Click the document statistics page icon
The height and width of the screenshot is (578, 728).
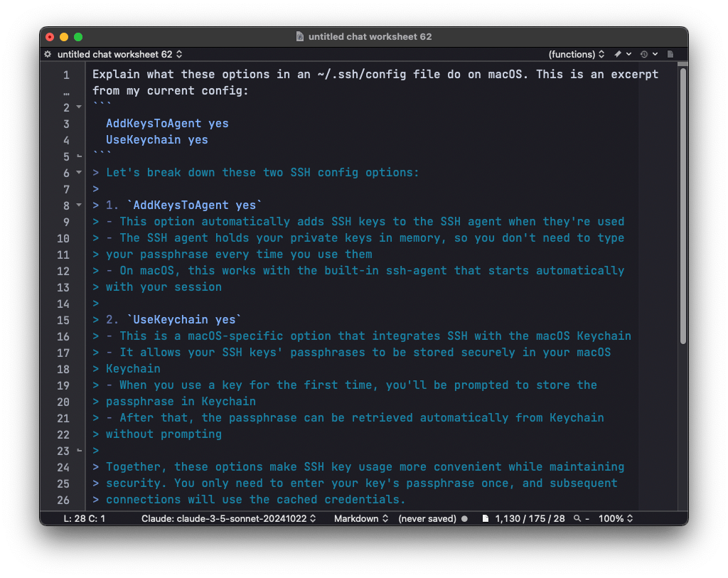[486, 518]
